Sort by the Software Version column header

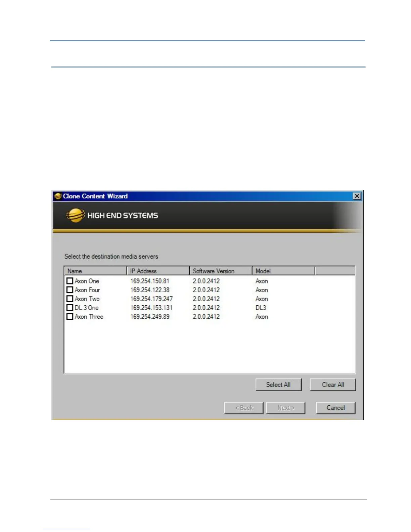pos(221,271)
